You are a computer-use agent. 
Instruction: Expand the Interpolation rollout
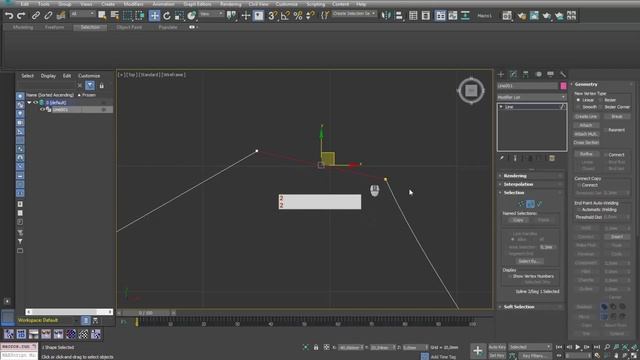531,184
